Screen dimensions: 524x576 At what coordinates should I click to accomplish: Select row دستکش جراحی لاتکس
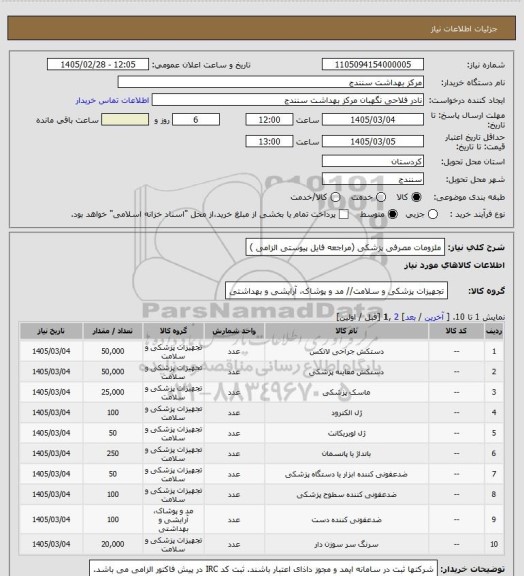[262, 351]
